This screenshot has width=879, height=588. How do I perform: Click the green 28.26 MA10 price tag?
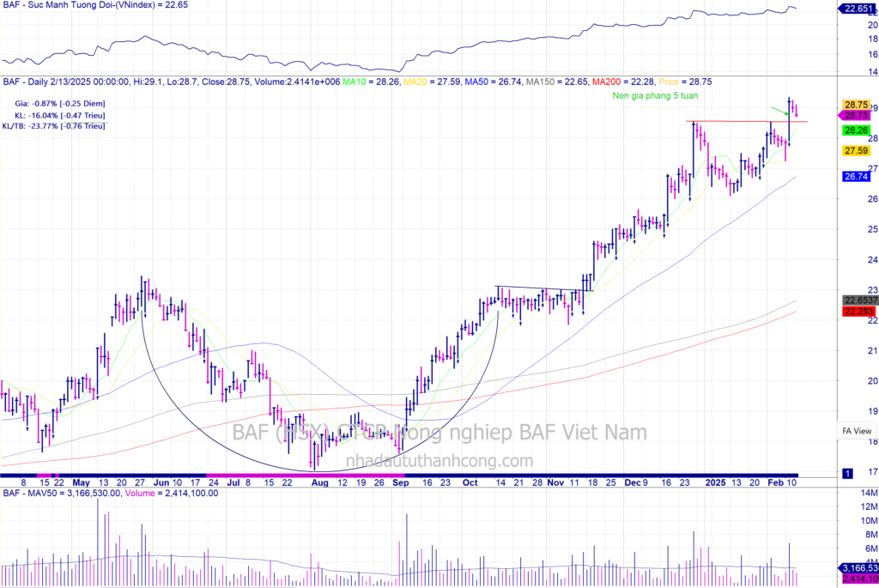click(x=855, y=130)
